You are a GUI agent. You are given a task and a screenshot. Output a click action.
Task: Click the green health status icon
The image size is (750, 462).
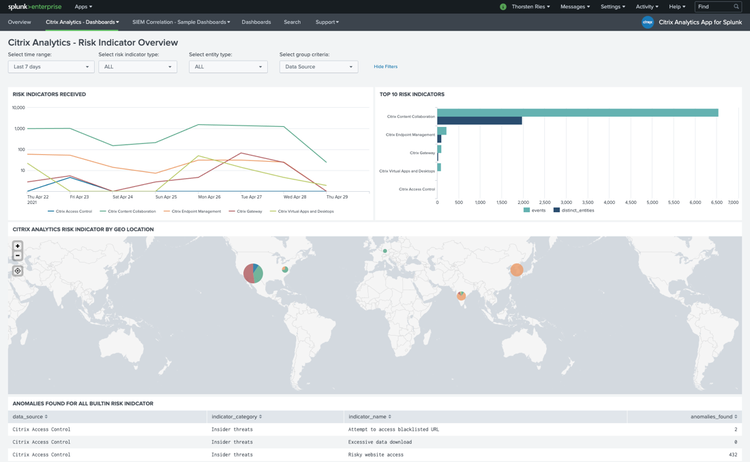click(503, 7)
